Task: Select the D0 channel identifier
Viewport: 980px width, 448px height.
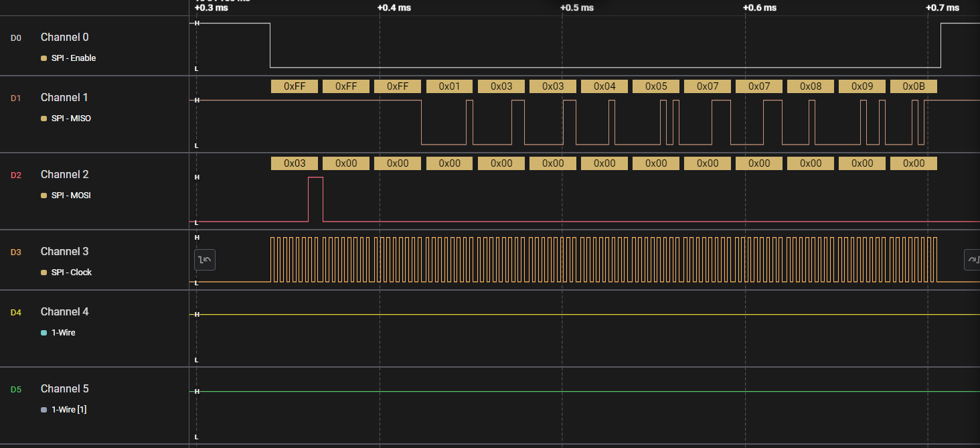Action: click(16, 38)
